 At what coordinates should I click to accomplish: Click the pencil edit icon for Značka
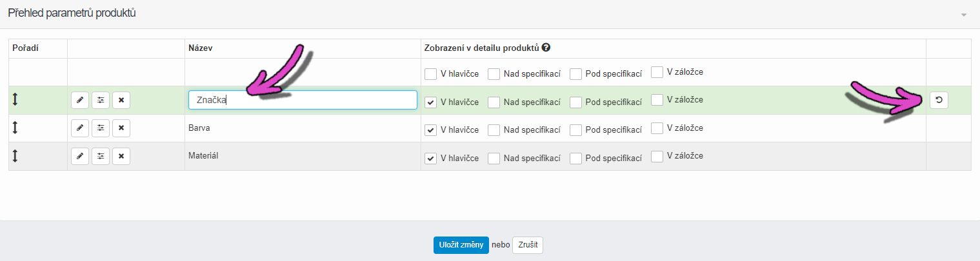pos(80,100)
